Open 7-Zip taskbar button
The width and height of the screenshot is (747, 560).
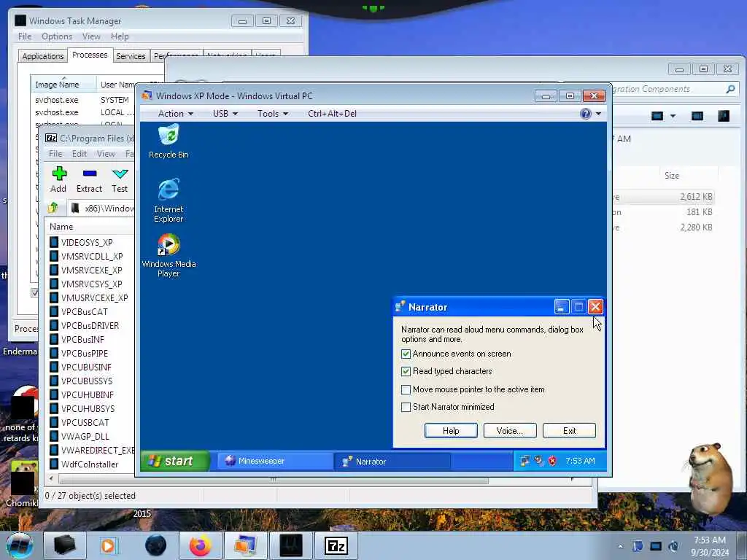(336, 545)
